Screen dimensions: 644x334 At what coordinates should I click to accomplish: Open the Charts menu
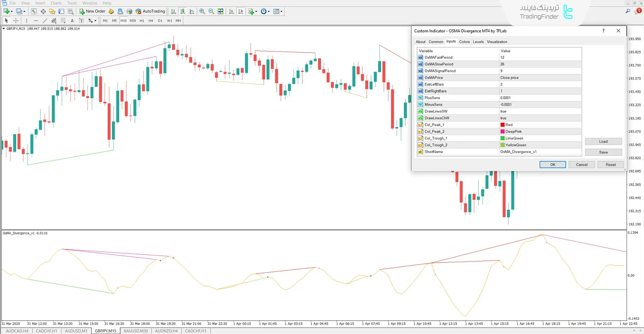click(x=56, y=3)
